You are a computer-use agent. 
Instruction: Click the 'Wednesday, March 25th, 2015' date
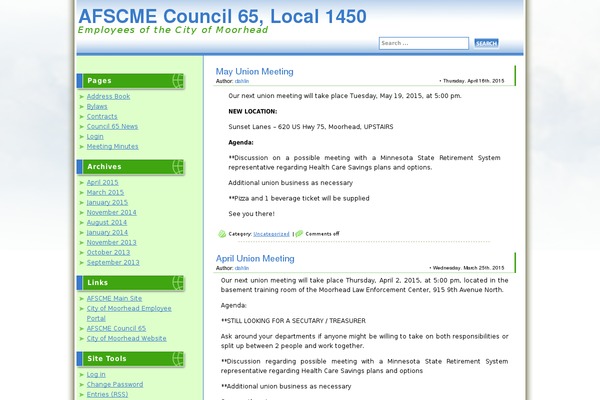pyautogui.click(x=468, y=268)
